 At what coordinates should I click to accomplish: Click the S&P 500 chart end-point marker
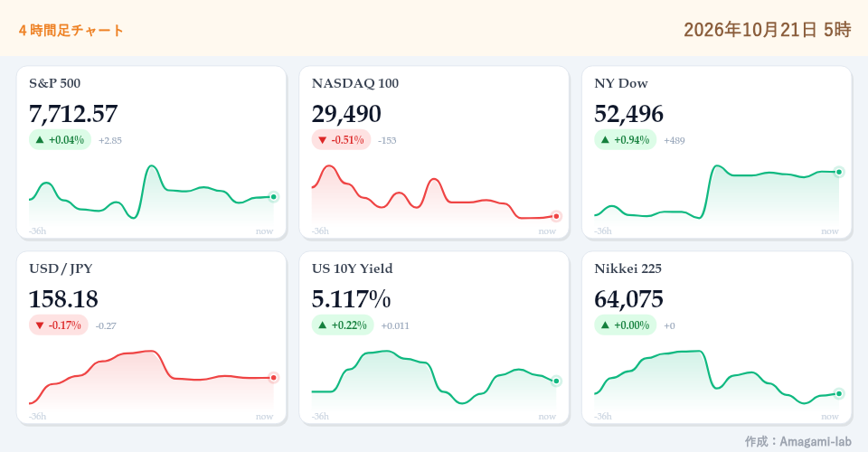coord(273,196)
